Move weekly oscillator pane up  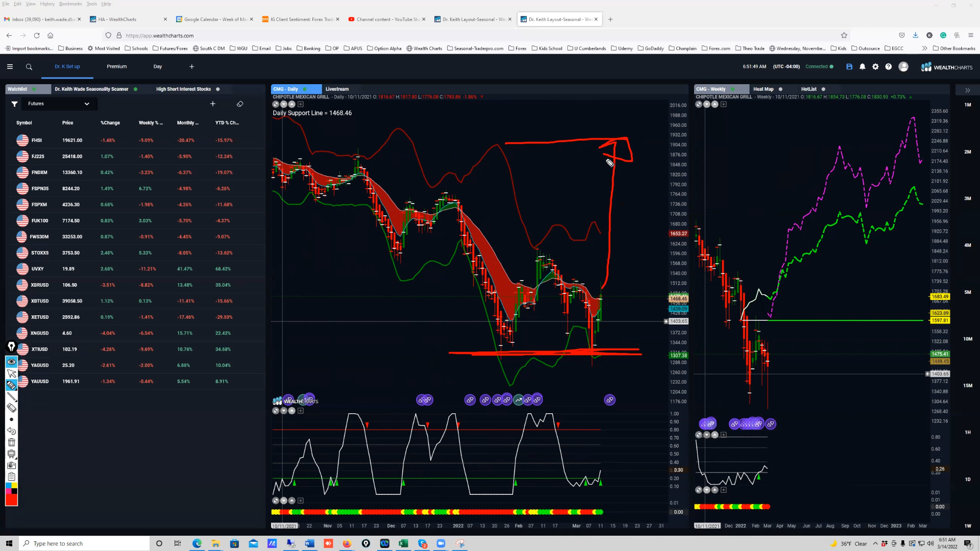(x=715, y=435)
